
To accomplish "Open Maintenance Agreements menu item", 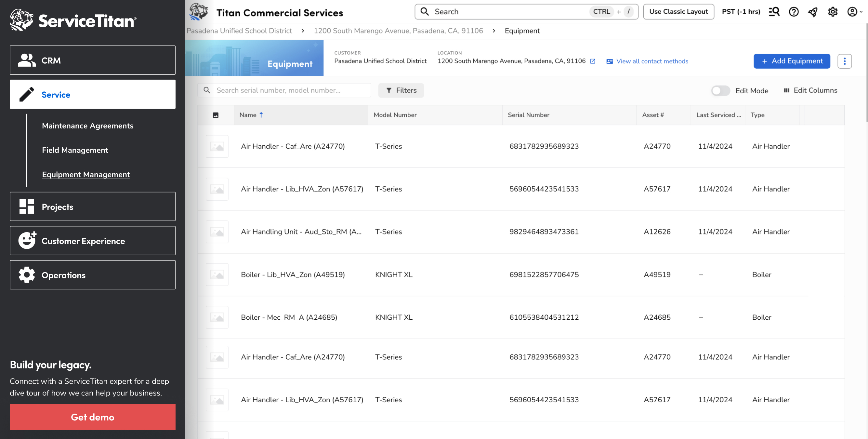I will pos(87,126).
